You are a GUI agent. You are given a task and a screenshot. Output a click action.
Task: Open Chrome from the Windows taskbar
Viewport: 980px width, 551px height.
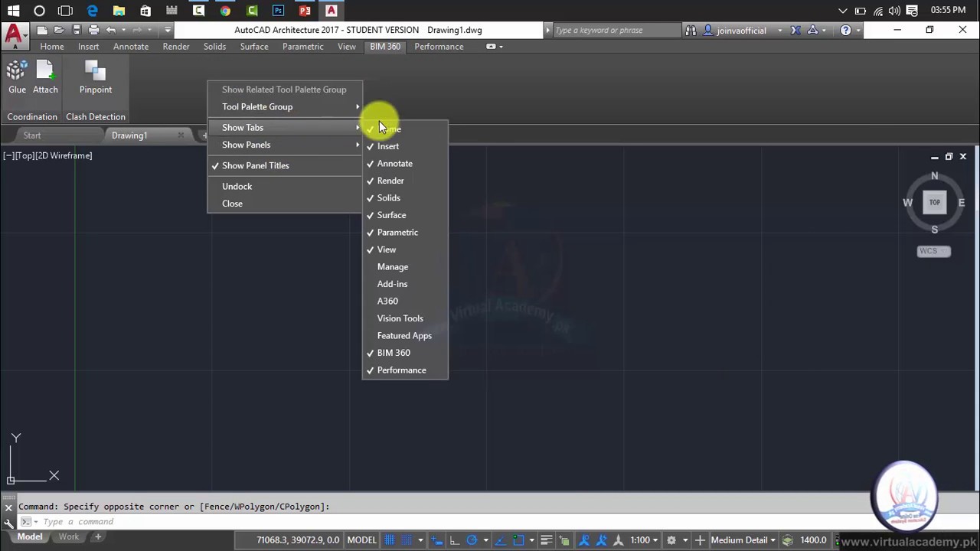tap(225, 11)
